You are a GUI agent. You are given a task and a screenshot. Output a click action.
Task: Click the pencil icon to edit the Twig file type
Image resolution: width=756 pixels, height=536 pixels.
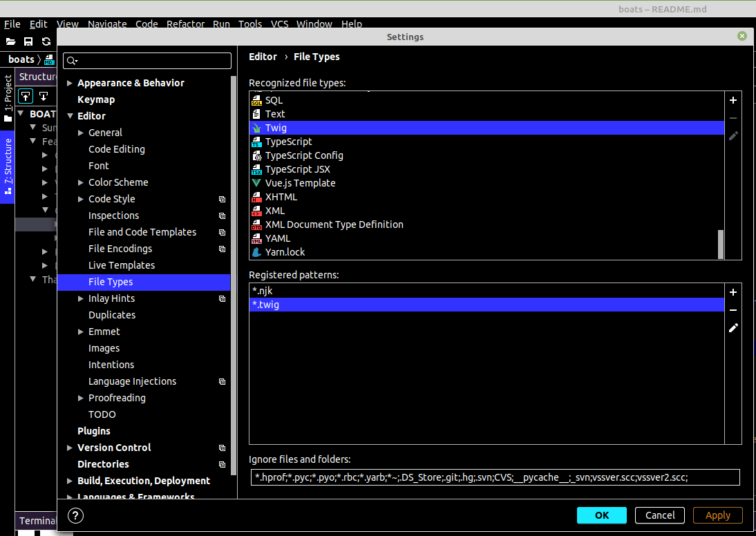pos(733,136)
